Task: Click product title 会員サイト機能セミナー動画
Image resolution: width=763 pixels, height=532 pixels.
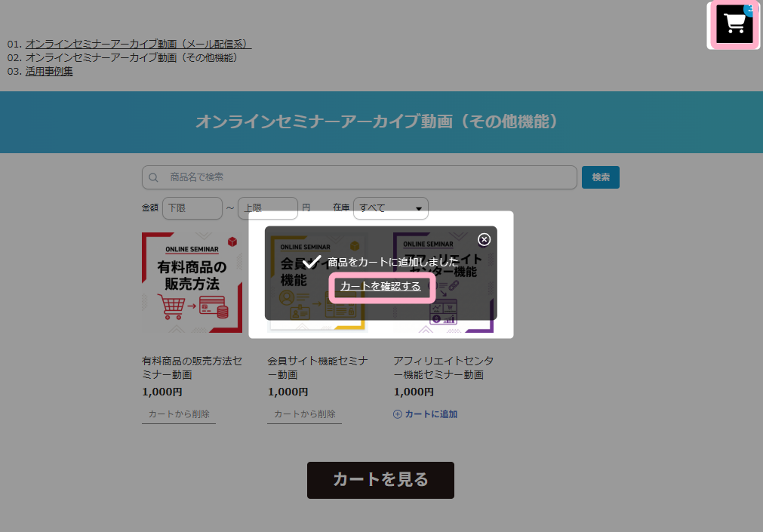Action: (x=317, y=367)
